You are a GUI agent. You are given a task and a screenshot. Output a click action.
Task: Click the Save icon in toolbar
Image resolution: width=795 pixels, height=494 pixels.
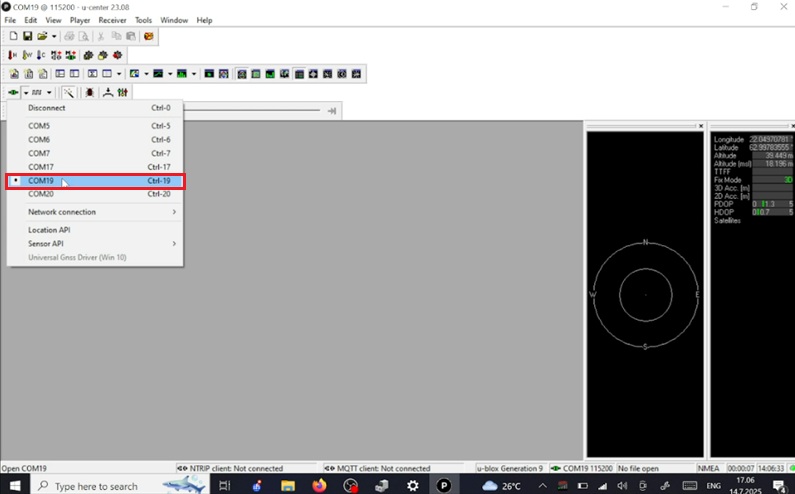pos(28,36)
